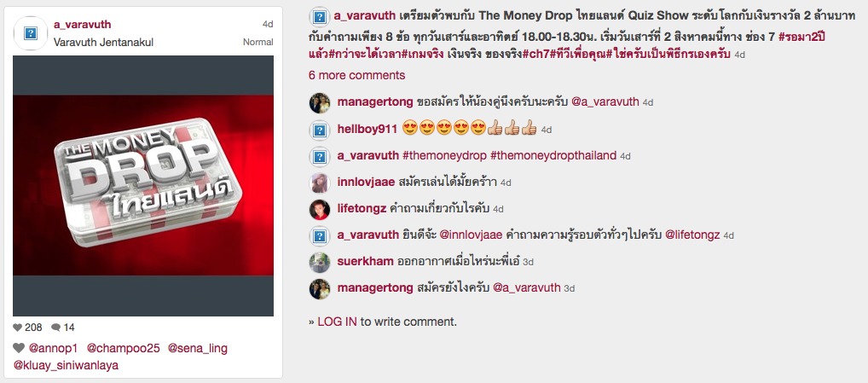Open the a_varavuth username in the post header
The image size is (868, 383).
tap(83, 25)
